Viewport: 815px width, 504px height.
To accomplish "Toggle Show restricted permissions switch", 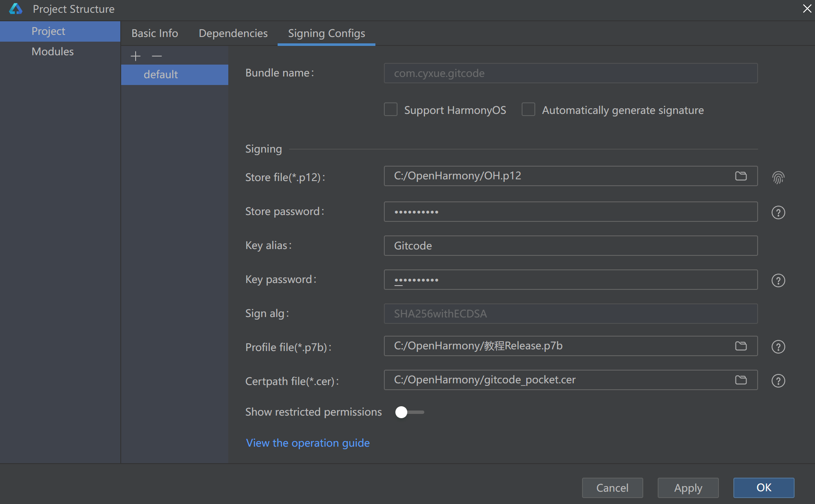I will [x=409, y=412].
